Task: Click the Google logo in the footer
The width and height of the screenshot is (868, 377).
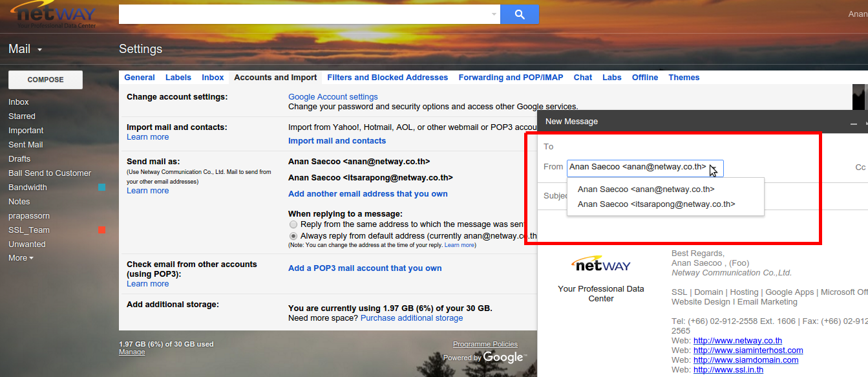Action: [503, 357]
